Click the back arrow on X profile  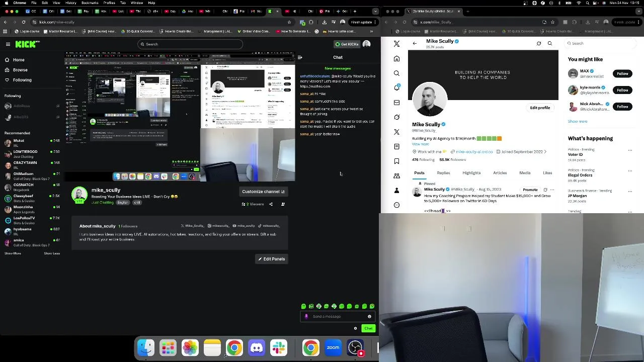[x=415, y=43]
